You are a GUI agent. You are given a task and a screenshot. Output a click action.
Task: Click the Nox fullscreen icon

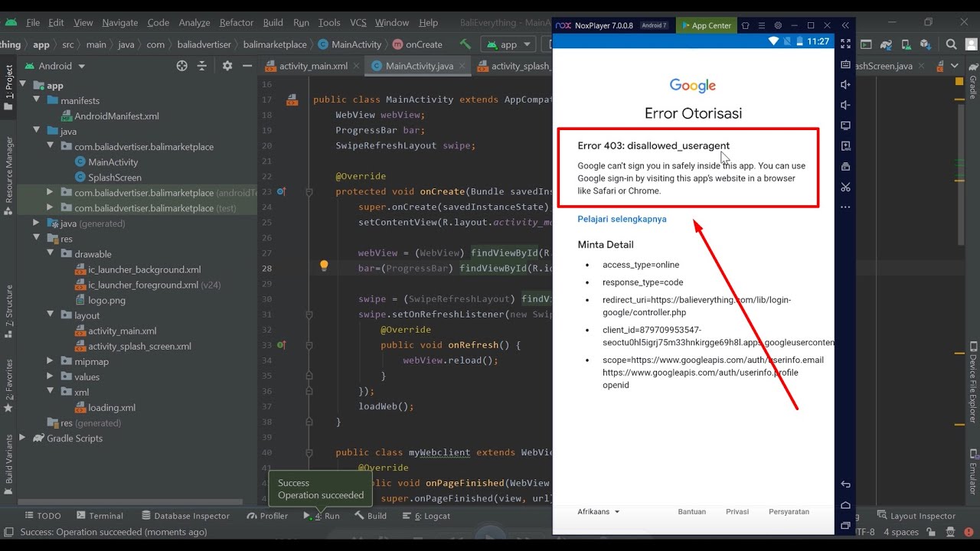845,44
